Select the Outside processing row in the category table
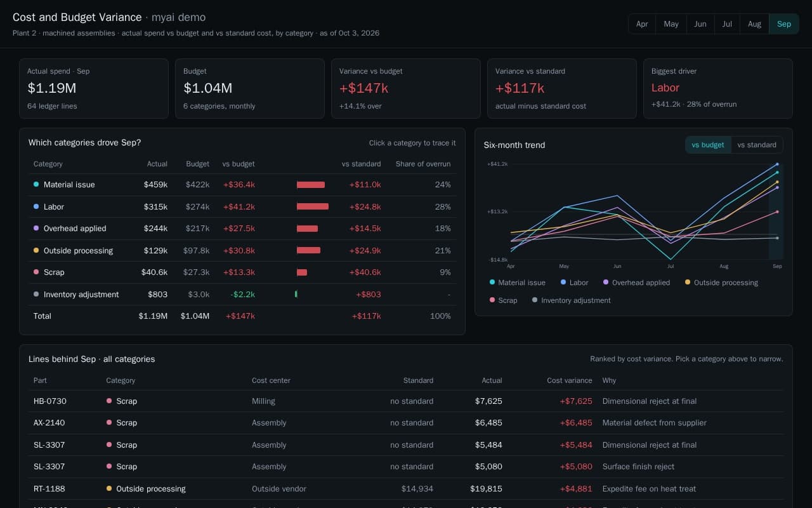Screen dimensions: 812x508 point(242,251)
